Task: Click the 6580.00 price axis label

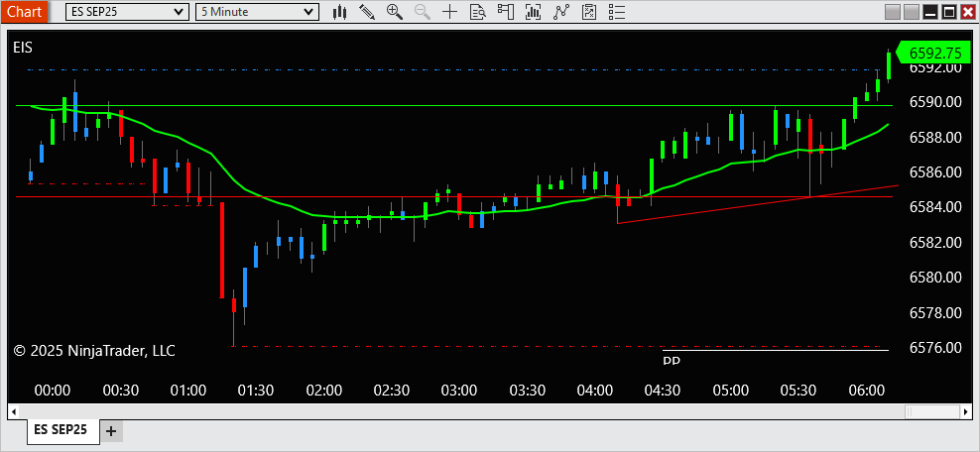Action: tap(935, 278)
